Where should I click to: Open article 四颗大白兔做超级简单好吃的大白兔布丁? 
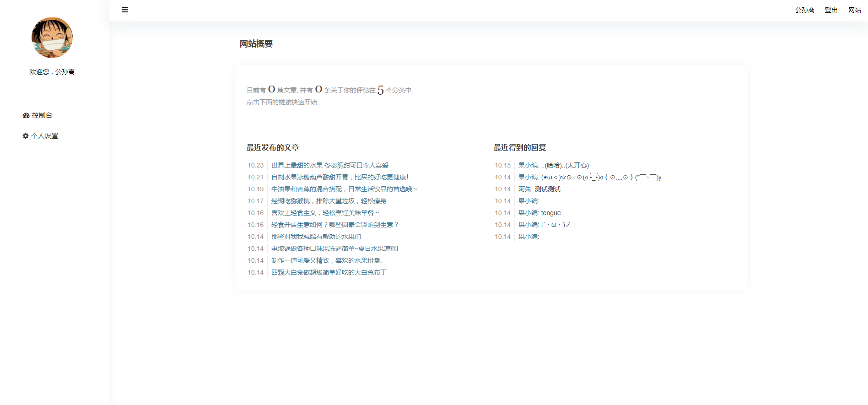pyautogui.click(x=329, y=272)
